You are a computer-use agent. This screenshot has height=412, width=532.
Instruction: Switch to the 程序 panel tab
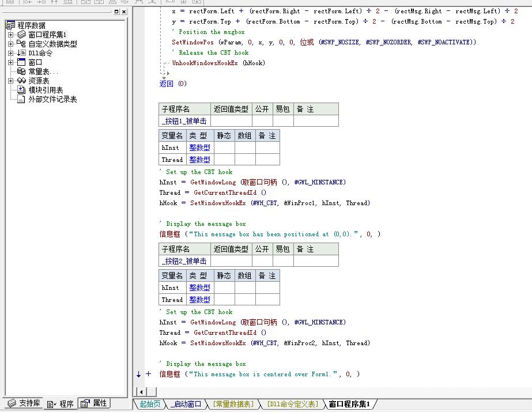61,403
